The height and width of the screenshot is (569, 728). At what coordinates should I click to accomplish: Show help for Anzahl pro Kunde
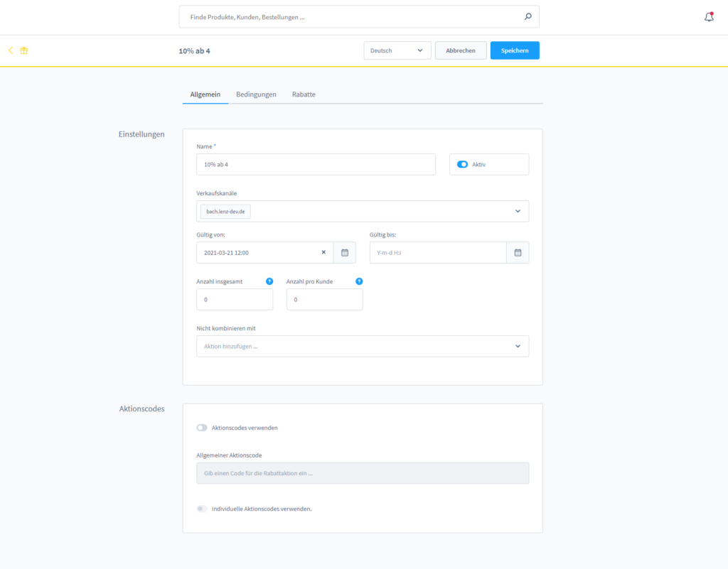[x=359, y=281]
